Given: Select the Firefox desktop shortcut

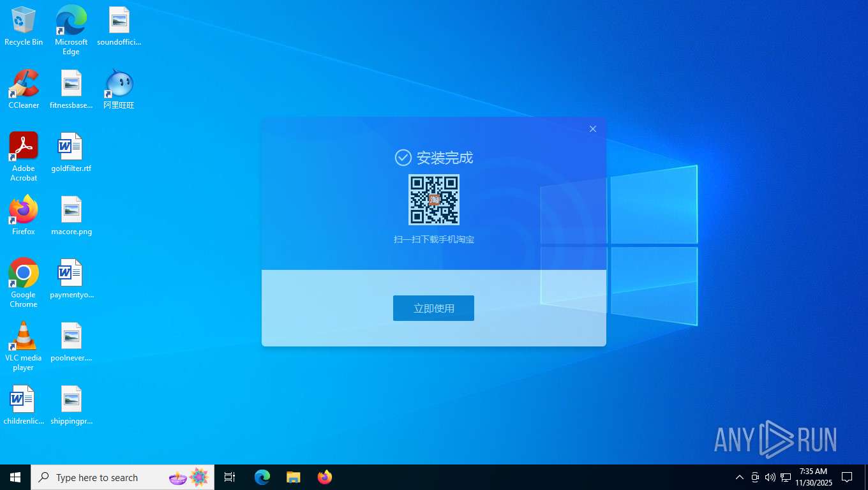Looking at the screenshot, I should pos(24,216).
